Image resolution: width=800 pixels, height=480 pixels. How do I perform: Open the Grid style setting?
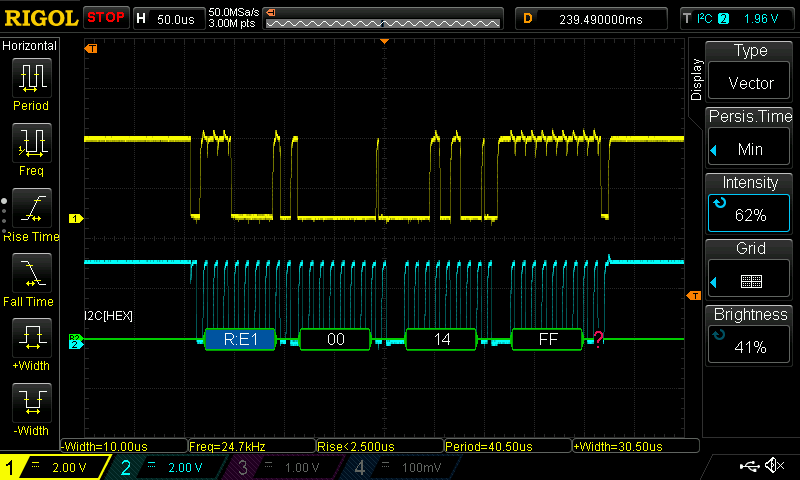749,269
